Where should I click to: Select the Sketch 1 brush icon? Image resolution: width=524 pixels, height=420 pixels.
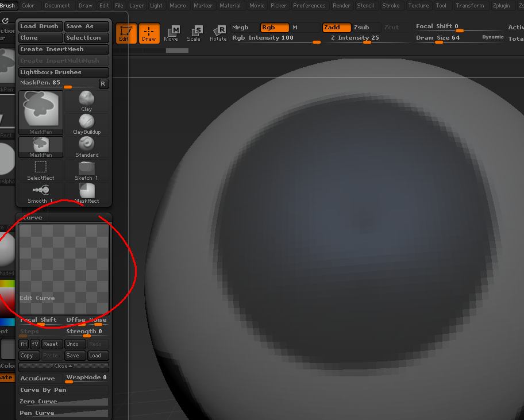87,171
